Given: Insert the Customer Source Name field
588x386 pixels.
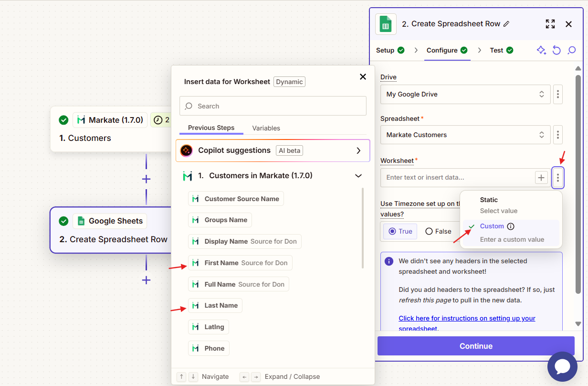Looking at the screenshot, I should [x=236, y=199].
